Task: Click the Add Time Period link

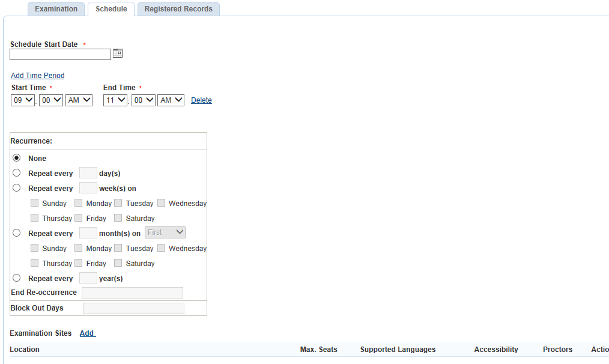Action: tap(37, 76)
